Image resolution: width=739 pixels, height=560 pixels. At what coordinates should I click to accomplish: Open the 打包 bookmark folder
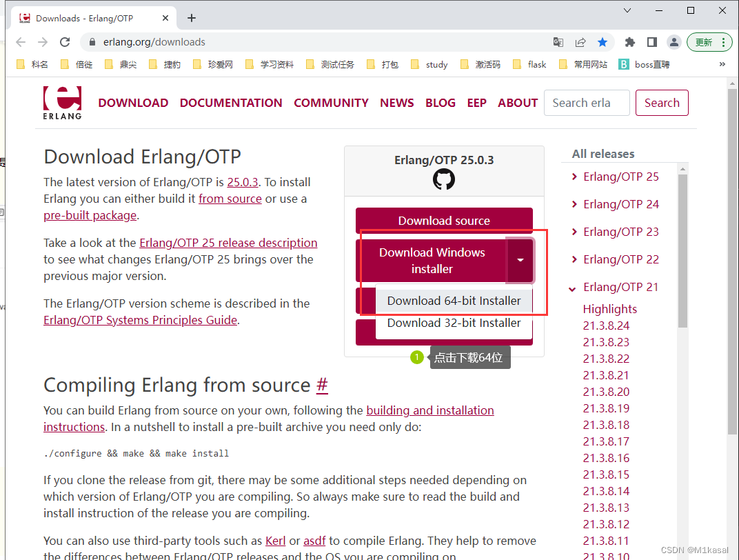coord(383,64)
